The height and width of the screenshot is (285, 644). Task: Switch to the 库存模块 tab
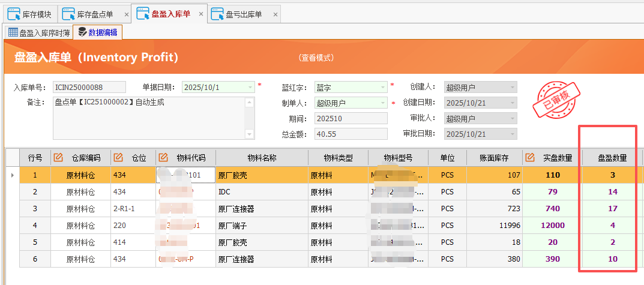point(30,15)
